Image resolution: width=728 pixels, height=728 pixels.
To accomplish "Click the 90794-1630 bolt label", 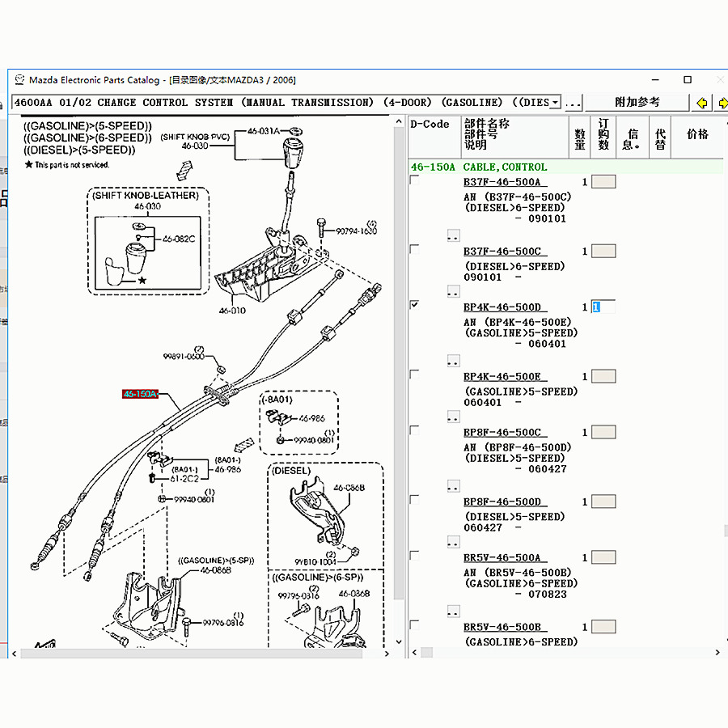I will coord(356,231).
